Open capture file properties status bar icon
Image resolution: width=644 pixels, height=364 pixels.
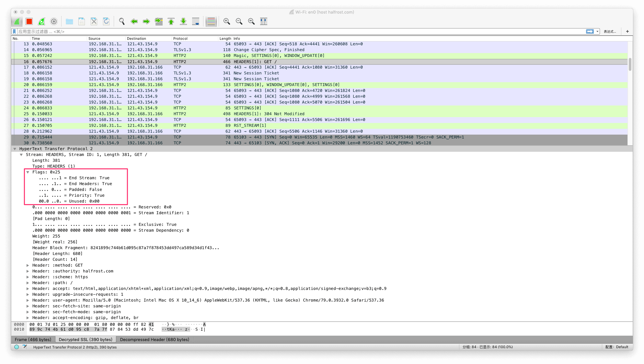pyautogui.click(x=25, y=347)
